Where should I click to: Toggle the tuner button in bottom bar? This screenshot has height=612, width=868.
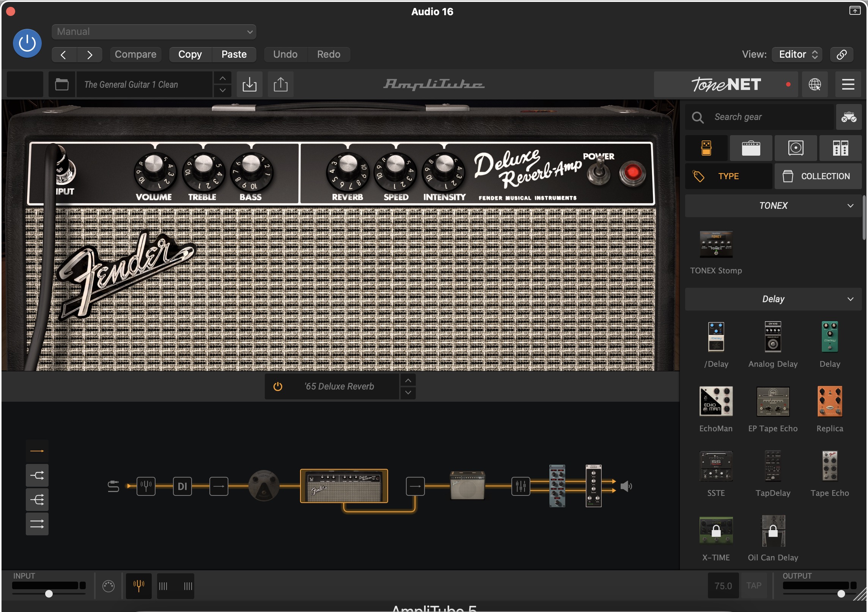(x=139, y=586)
